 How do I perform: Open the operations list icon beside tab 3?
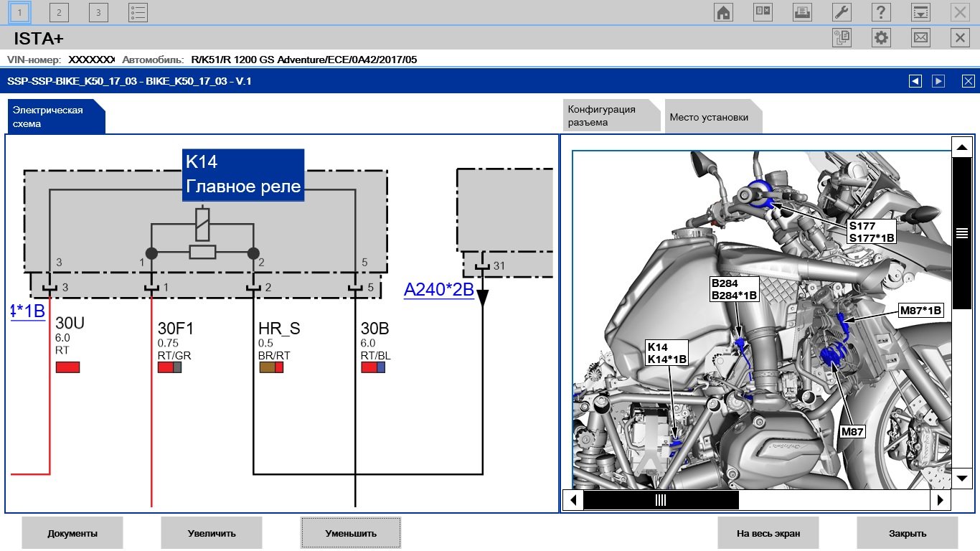138,12
